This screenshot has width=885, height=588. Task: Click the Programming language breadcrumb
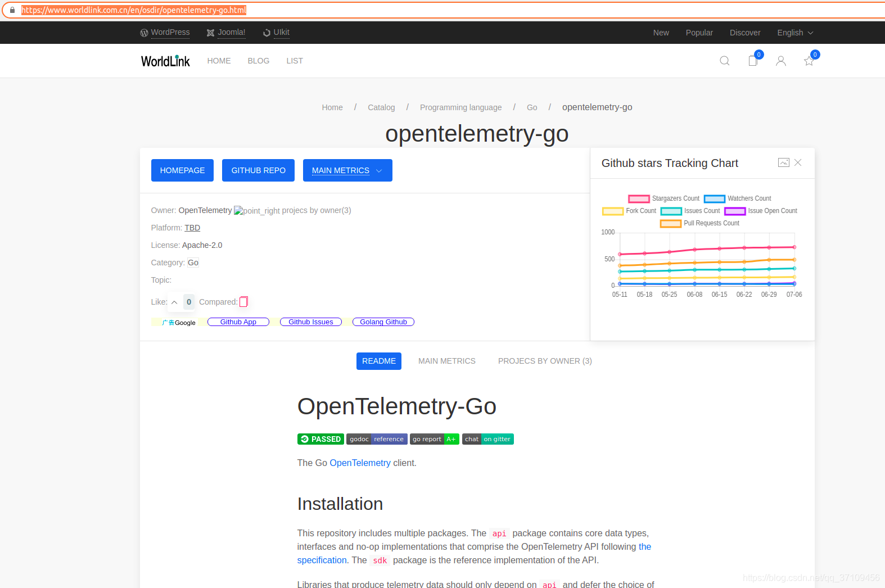tap(461, 107)
